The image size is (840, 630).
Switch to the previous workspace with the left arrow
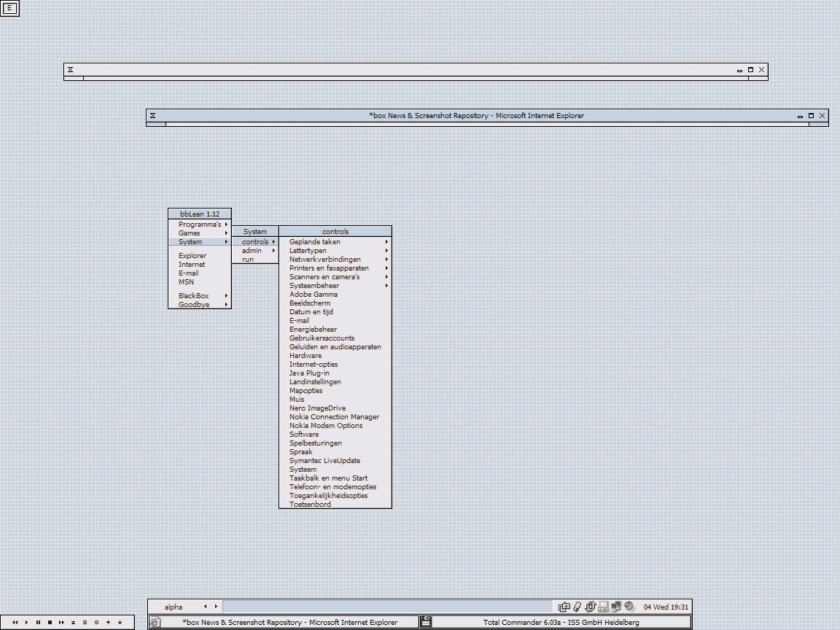[x=205, y=607]
